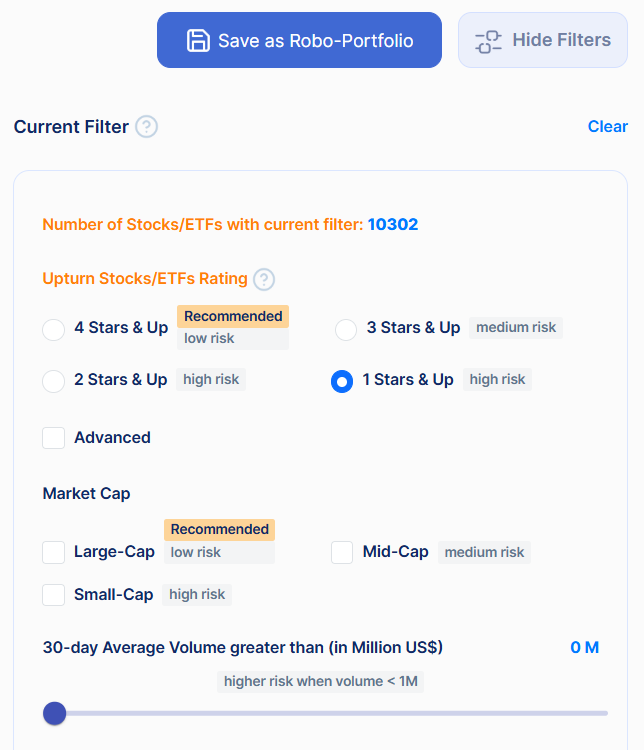This screenshot has height=750, width=644.
Task: Select the 2 Stars & Up option
Action: [x=53, y=380]
